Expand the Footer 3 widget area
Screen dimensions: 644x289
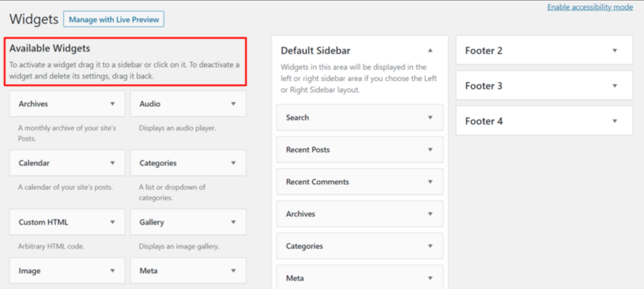(614, 85)
